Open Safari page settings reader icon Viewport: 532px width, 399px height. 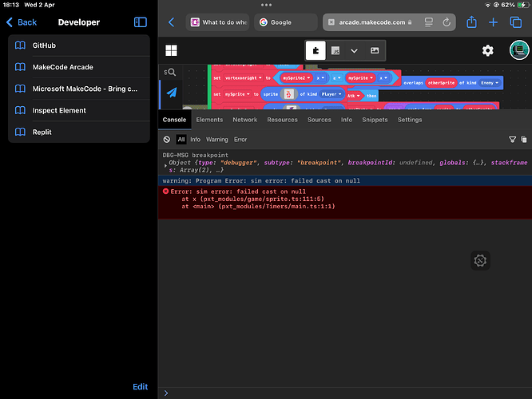click(x=429, y=22)
